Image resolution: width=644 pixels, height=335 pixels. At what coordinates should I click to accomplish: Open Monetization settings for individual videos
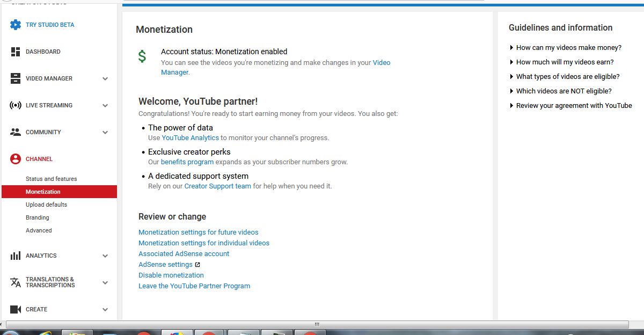pos(204,243)
